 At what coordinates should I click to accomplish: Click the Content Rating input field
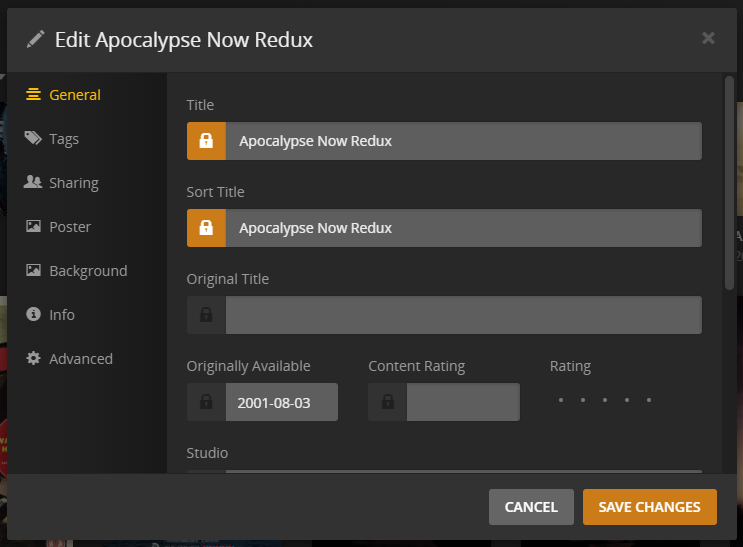463,402
